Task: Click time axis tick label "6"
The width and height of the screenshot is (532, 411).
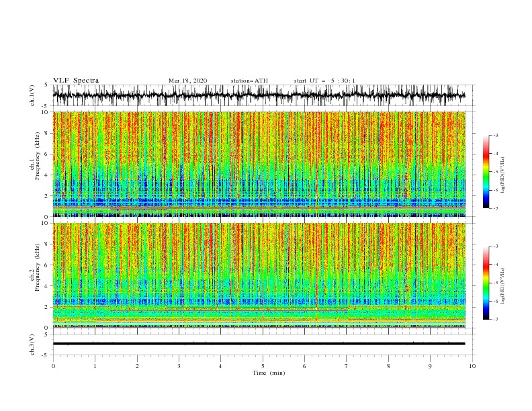Action: click(x=304, y=366)
